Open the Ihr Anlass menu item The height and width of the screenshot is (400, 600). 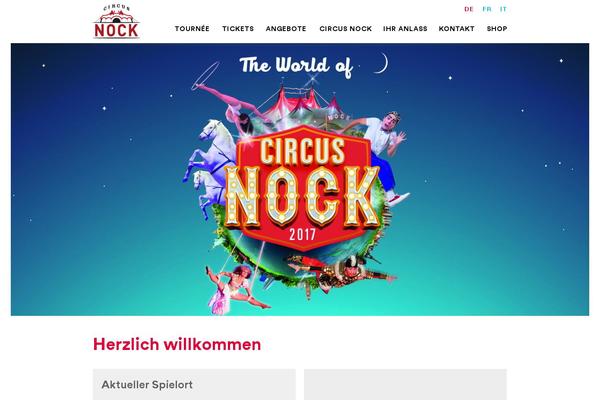(405, 29)
